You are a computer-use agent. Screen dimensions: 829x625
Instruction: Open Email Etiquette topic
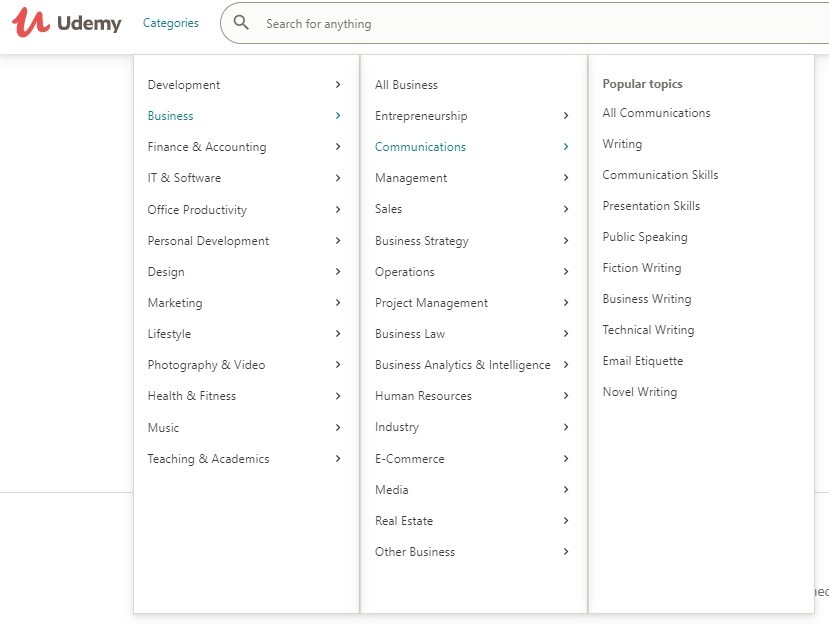[643, 361]
